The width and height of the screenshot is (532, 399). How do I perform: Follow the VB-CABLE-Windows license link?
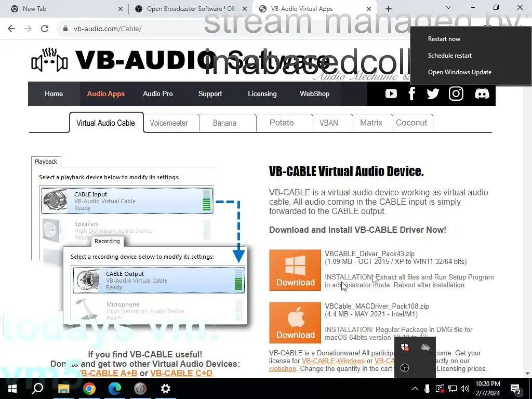pyautogui.click(x=333, y=361)
